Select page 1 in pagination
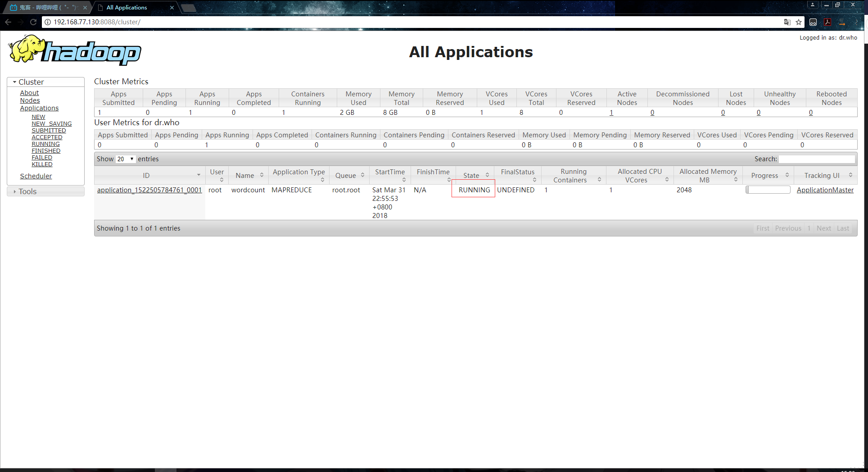868x472 pixels. point(809,228)
